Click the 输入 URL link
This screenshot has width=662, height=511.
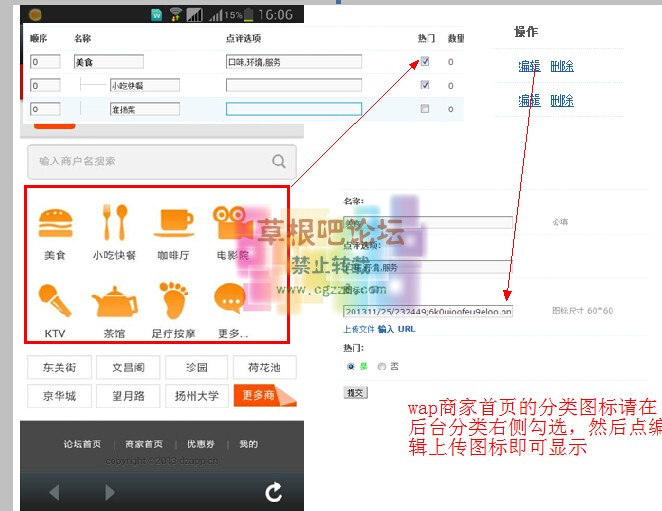click(396, 329)
